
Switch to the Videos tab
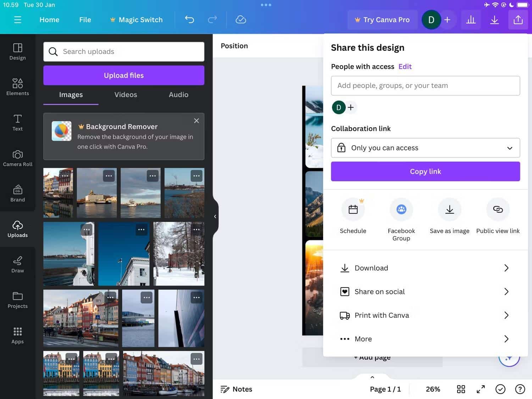[x=126, y=95]
